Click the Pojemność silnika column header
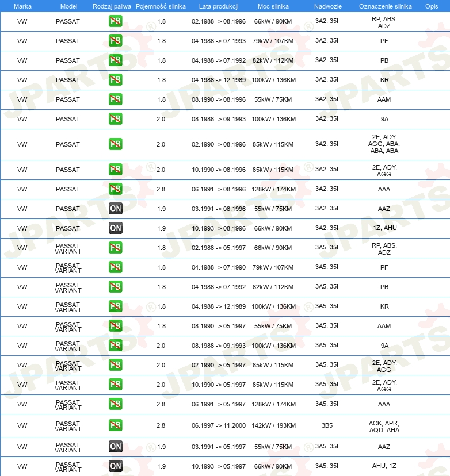The image size is (450, 476). 161,6
